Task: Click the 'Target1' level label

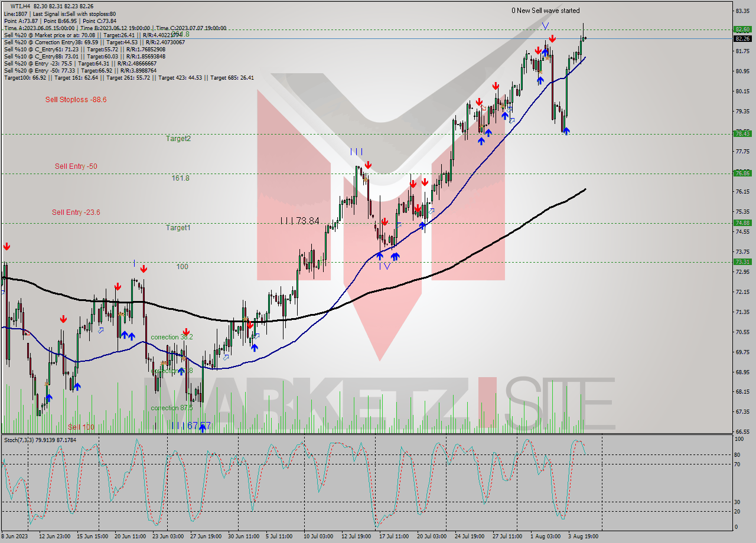Action: [178, 228]
